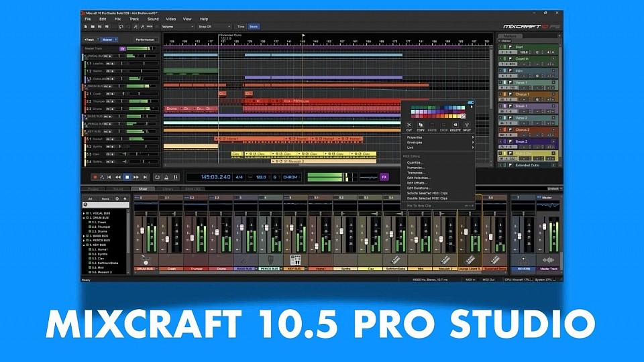Screen dimensions: 644x362
Task: Open the Properties submenu in context menu
Action: click(438, 137)
